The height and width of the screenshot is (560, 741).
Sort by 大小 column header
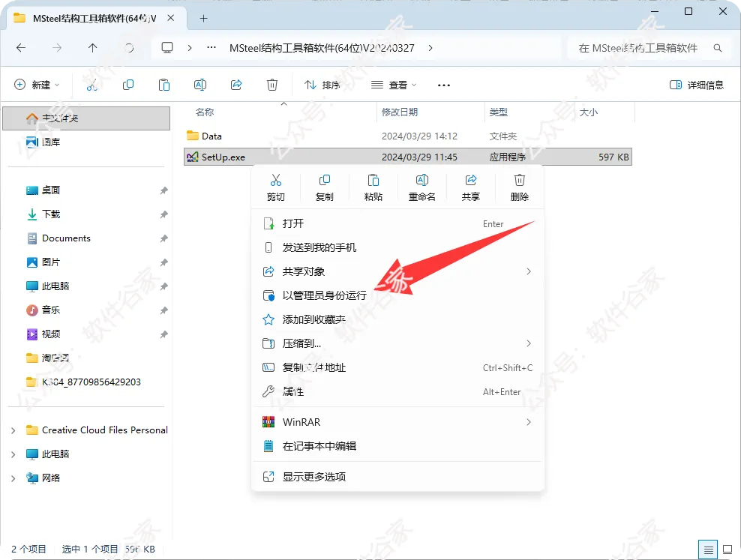pos(589,112)
